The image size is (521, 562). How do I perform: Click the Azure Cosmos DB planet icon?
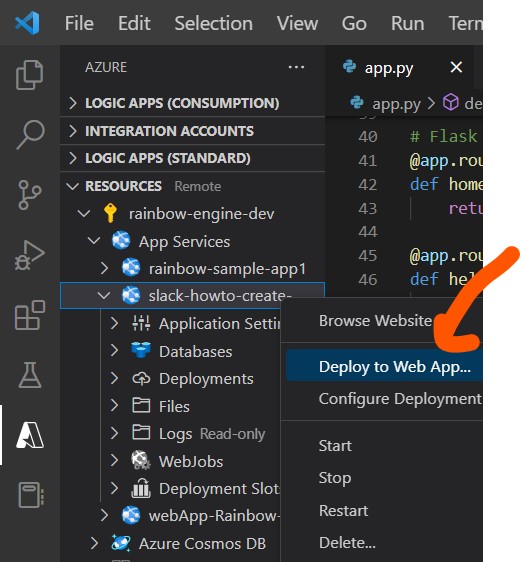pos(121,543)
